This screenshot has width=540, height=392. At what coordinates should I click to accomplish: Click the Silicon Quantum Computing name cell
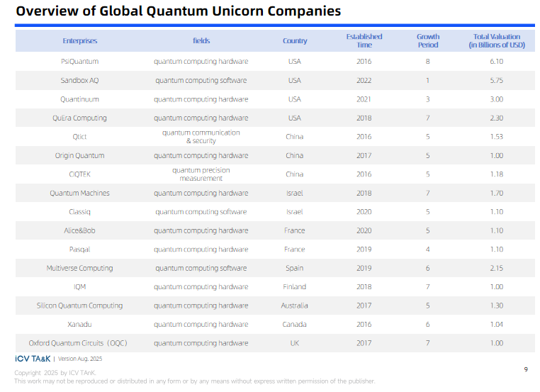80,306
